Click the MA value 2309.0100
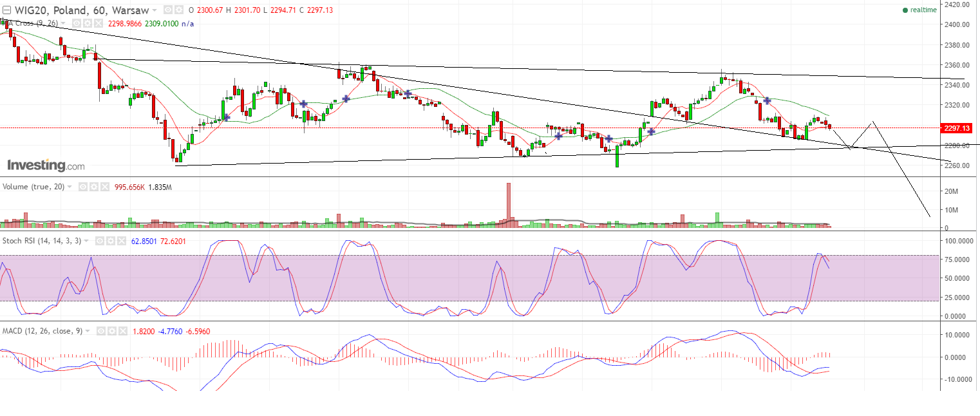This screenshot has width=980, height=416. (162, 24)
